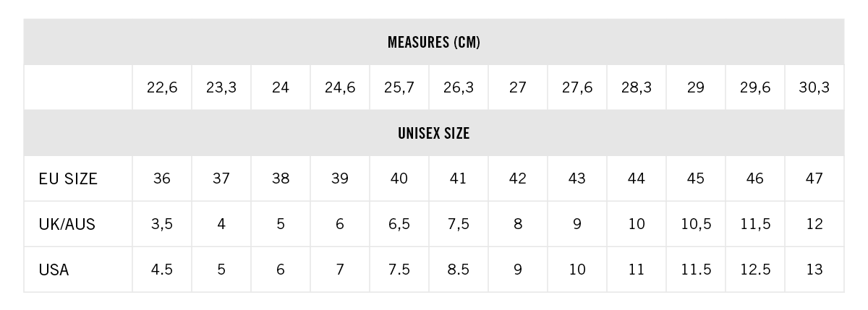Click UK/AUS size 3,5 cell
This screenshot has width=868, height=310.
coord(162,224)
